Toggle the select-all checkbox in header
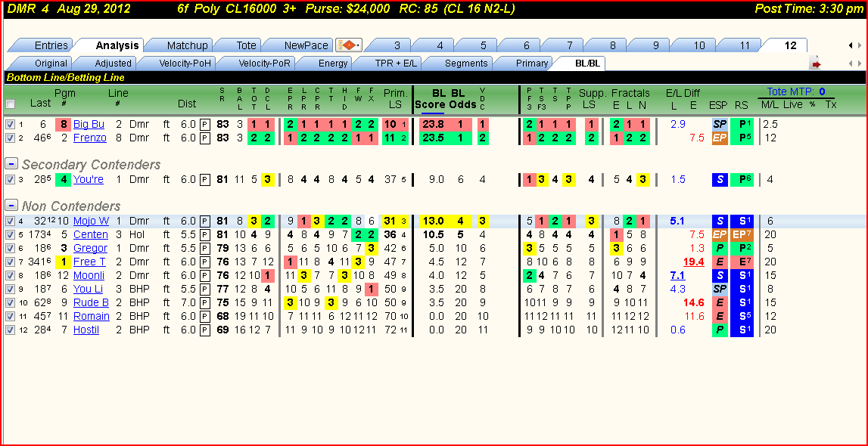 point(10,104)
